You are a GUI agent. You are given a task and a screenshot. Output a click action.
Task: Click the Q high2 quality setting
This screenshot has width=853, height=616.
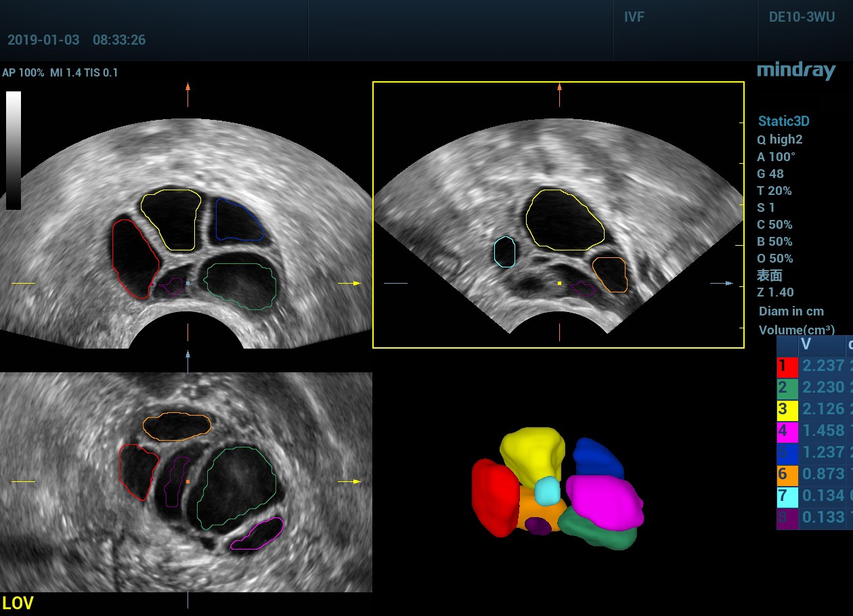[779, 139]
